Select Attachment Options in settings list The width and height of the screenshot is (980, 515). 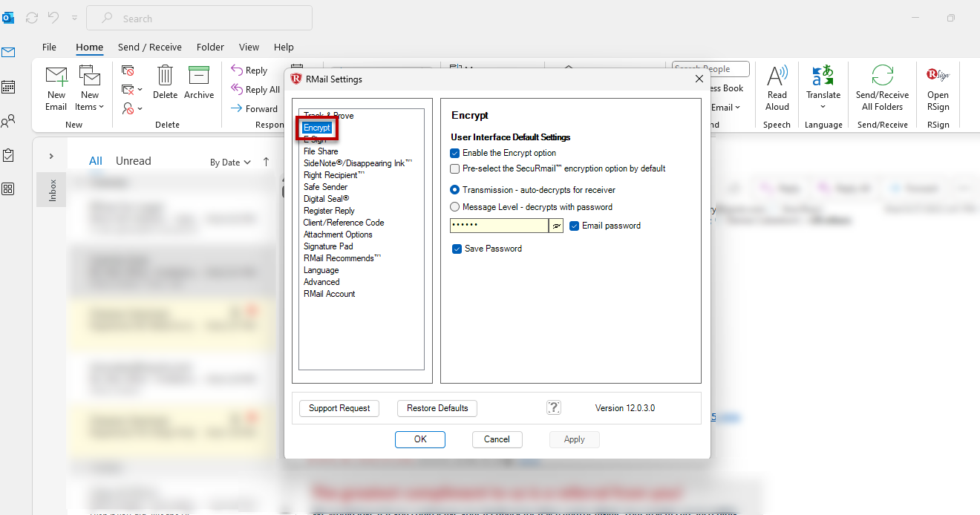pos(338,234)
